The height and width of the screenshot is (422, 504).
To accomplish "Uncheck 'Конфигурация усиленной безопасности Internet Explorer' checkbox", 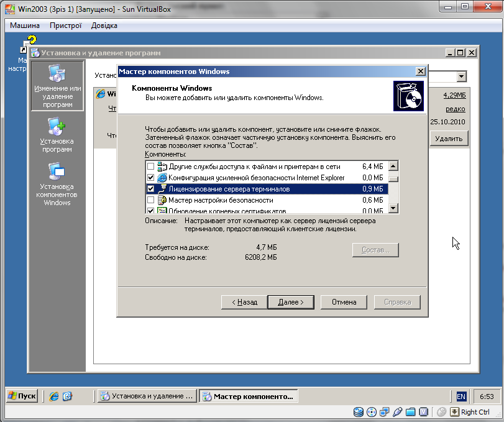I will [x=150, y=177].
